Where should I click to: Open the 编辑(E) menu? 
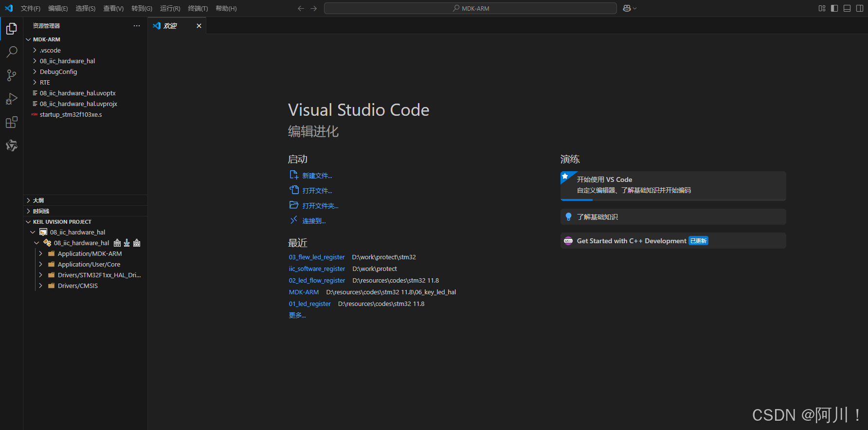click(x=58, y=8)
